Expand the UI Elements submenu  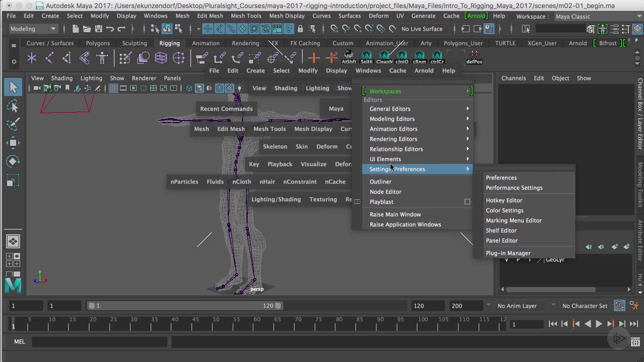pyautogui.click(x=417, y=159)
